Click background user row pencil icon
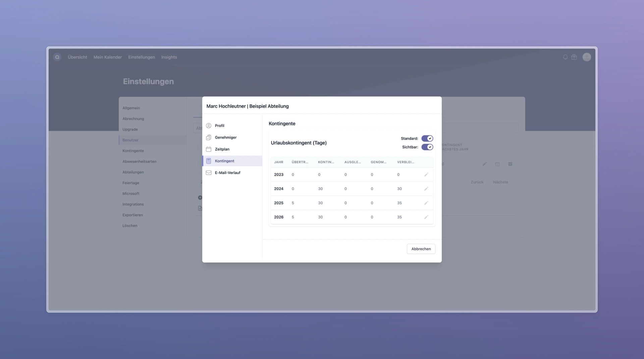The height and width of the screenshot is (359, 644). point(484,164)
